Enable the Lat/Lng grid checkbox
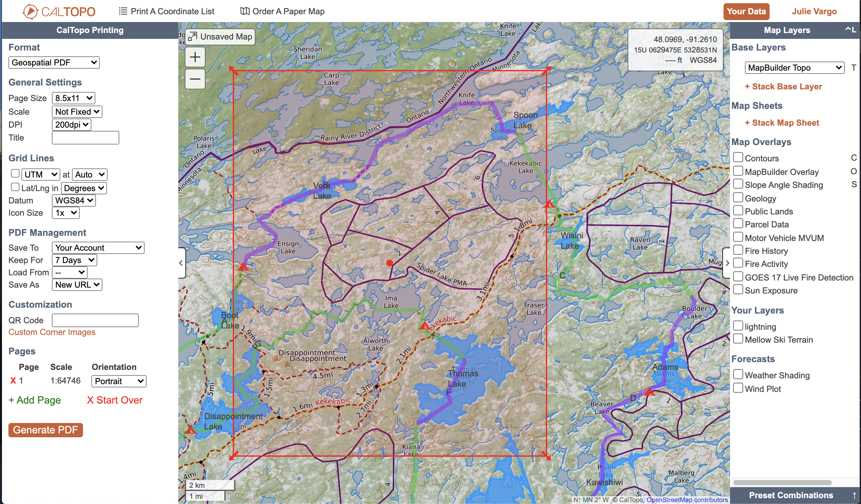Screen dimensions: 861x504 [x=15, y=187]
